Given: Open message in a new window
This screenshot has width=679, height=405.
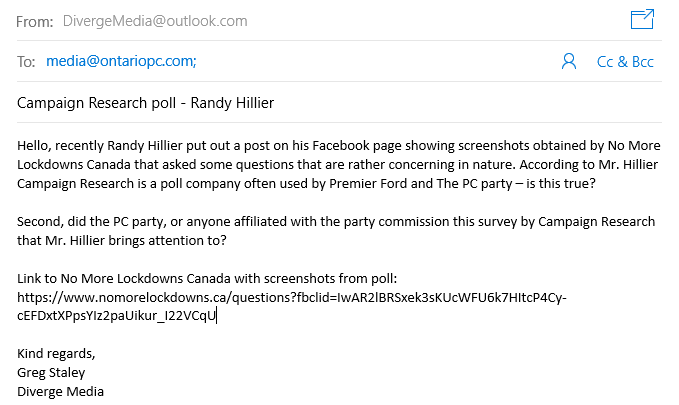Looking at the screenshot, I should point(642,19).
